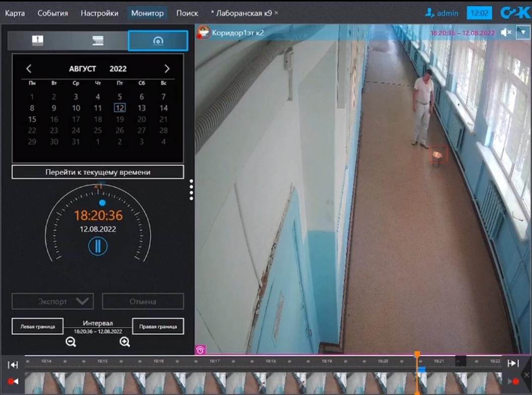
Task: Open the События menu
Action: point(52,13)
